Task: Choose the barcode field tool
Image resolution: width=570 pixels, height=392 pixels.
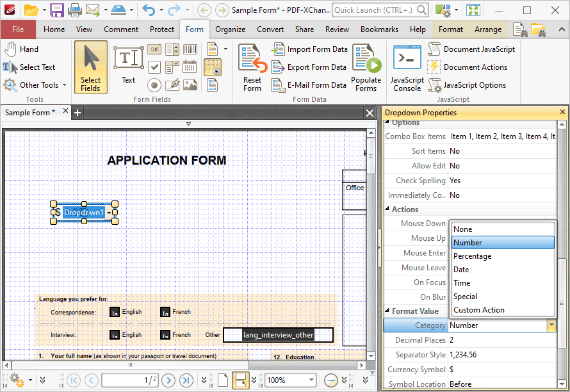Action: click(x=190, y=49)
